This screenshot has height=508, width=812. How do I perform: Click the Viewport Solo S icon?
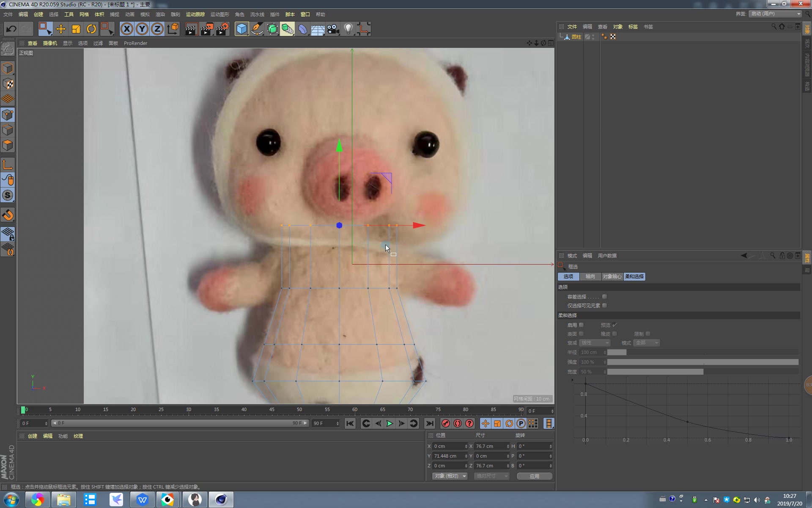[x=8, y=195]
